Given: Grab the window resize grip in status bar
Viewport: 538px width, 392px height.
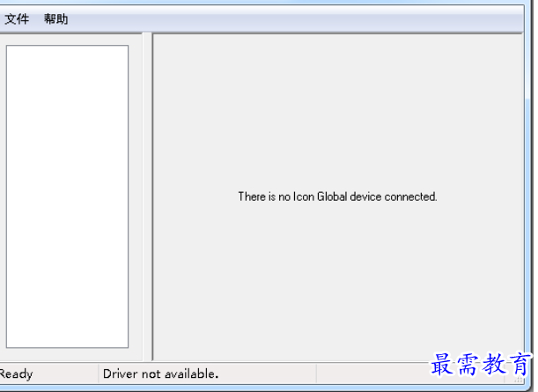Looking at the screenshot, I should click(518, 379).
